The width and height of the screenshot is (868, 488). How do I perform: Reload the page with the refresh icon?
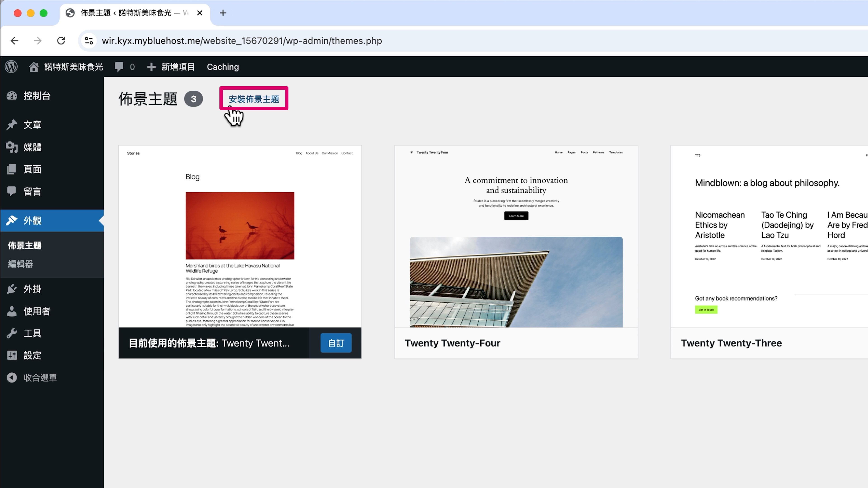coord(61,41)
